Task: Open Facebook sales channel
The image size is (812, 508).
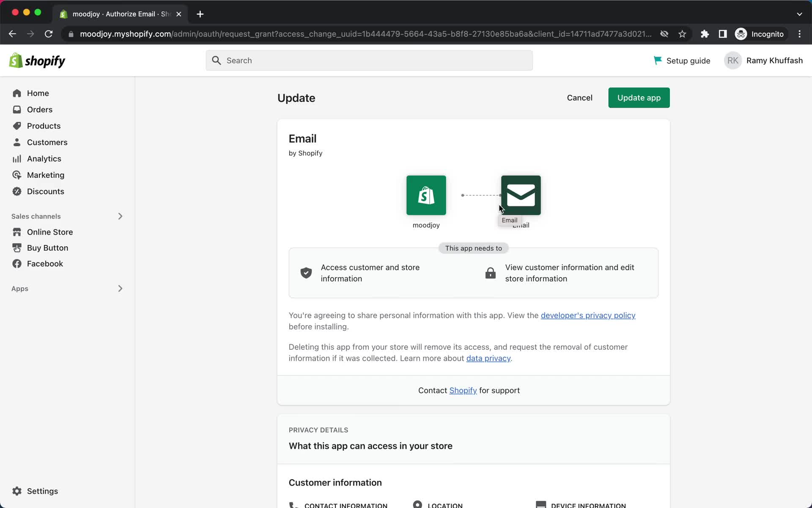Action: 45,264
